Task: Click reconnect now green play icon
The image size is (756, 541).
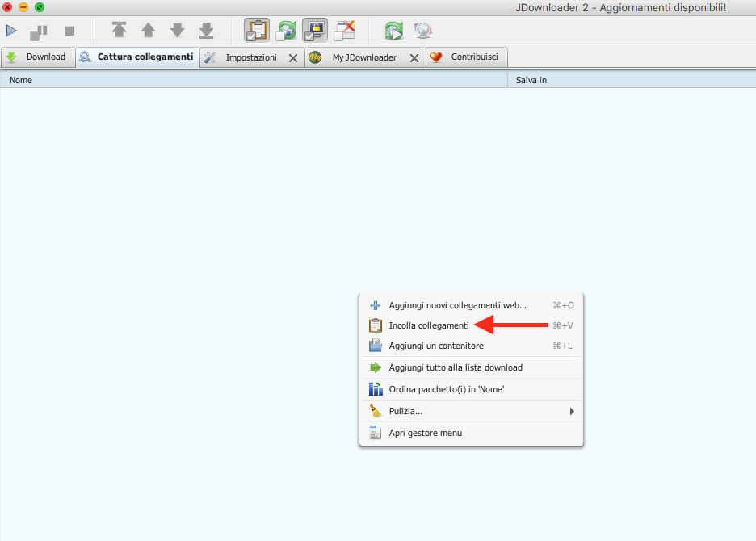Action: point(394,31)
